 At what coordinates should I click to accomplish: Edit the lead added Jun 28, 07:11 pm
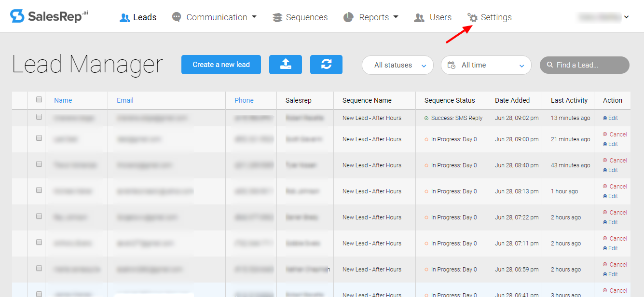610,248
